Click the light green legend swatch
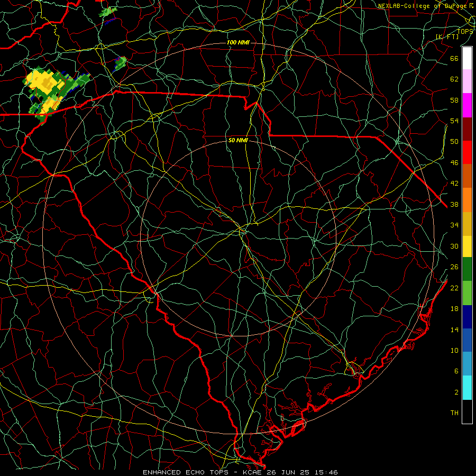The height and width of the screenshot is (476, 476). tap(467, 293)
